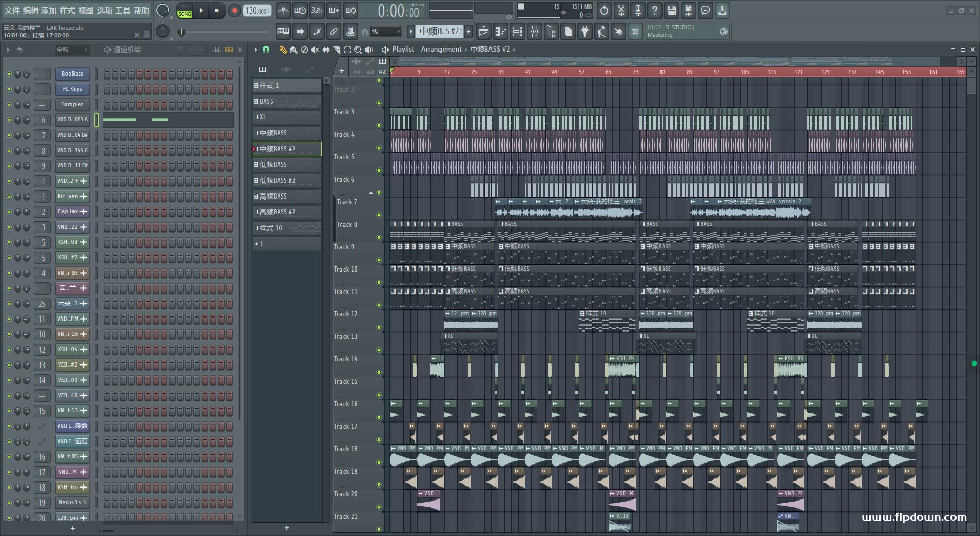Click the record button

pos(234,11)
